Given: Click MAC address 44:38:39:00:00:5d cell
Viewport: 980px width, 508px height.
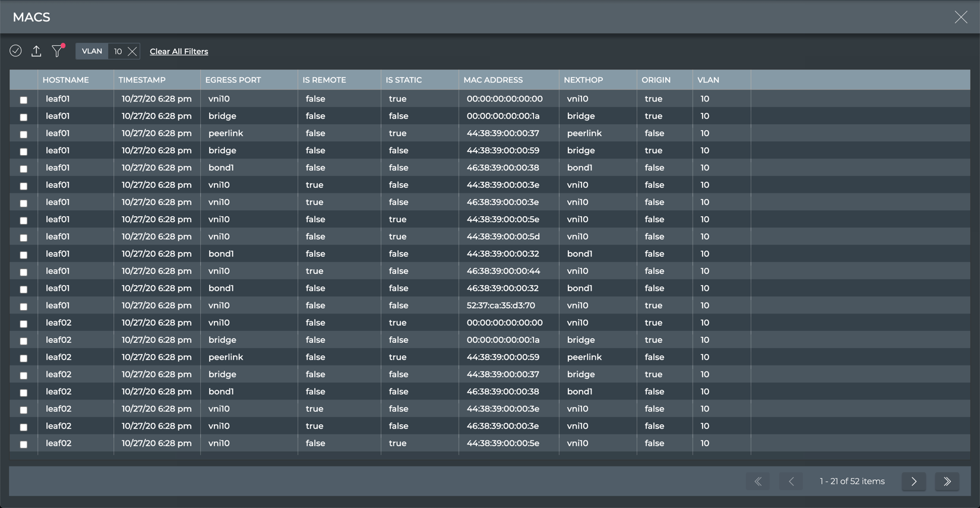Looking at the screenshot, I should tap(503, 236).
